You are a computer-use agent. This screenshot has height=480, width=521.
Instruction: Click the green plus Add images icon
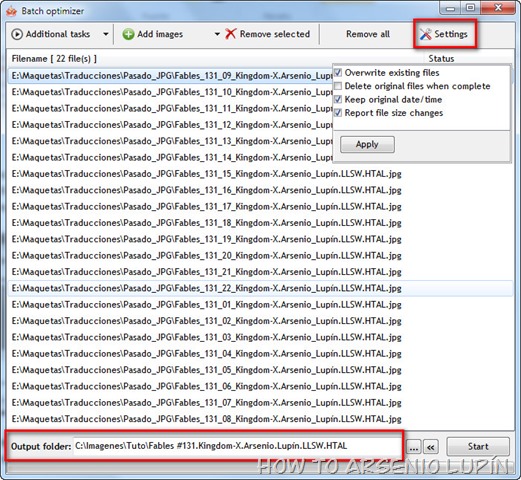point(128,34)
